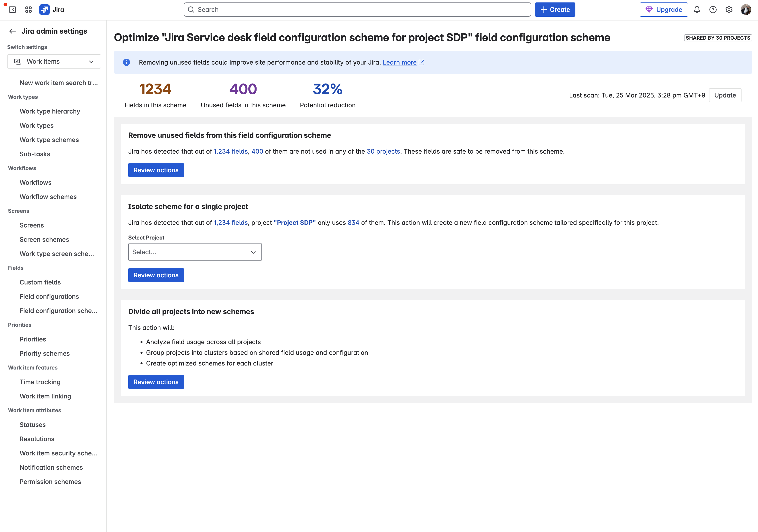Open the Custom fields menu item
758x532 pixels.
[40, 282]
